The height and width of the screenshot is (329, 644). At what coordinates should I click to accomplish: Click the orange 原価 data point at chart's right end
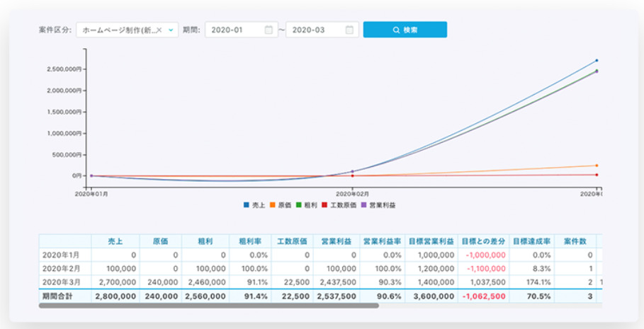[597, 166]
